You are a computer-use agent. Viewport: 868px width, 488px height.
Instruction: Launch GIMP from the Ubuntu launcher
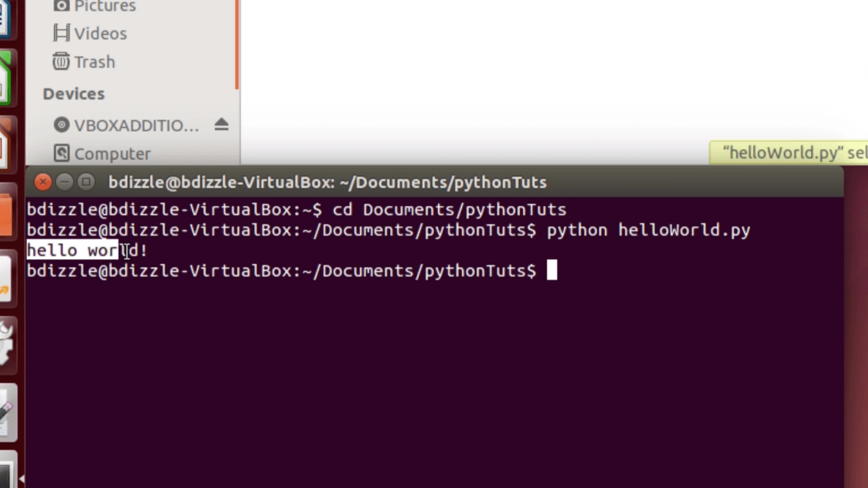tap(8, 343)
